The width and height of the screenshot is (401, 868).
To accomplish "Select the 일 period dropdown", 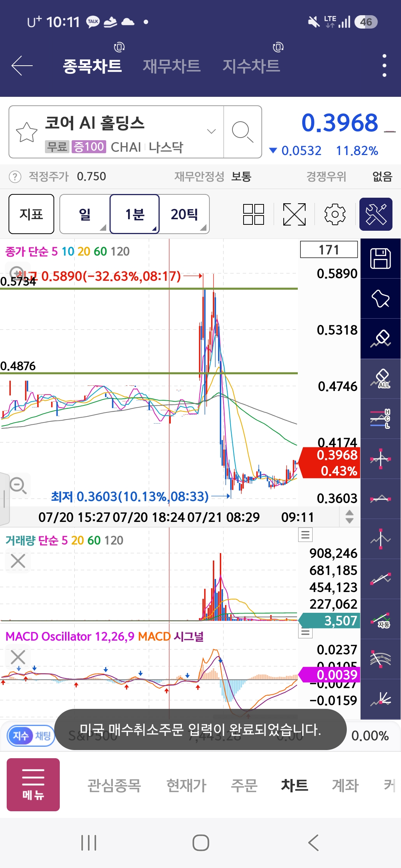I will pos(85,214).
